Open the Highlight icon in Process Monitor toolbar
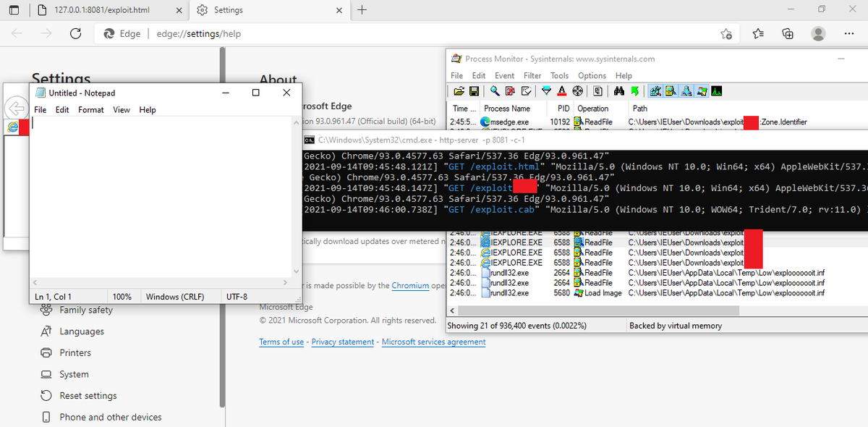This screenshot has height=427, width=868. coord(562,91)
